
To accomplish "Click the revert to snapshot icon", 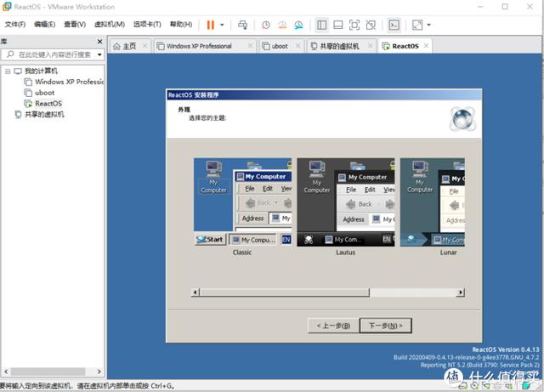I will pos(282,25).
